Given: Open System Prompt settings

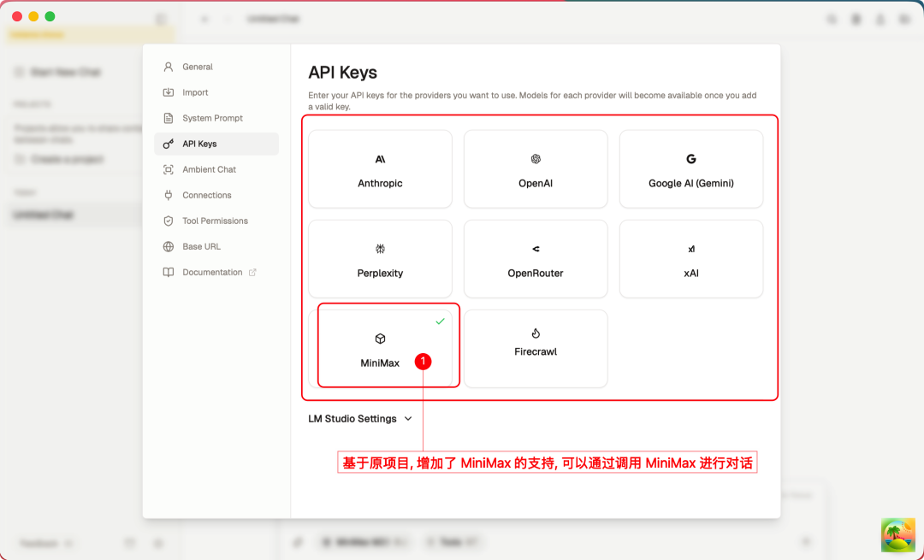Looking at the screenshot, I should 212,118.
